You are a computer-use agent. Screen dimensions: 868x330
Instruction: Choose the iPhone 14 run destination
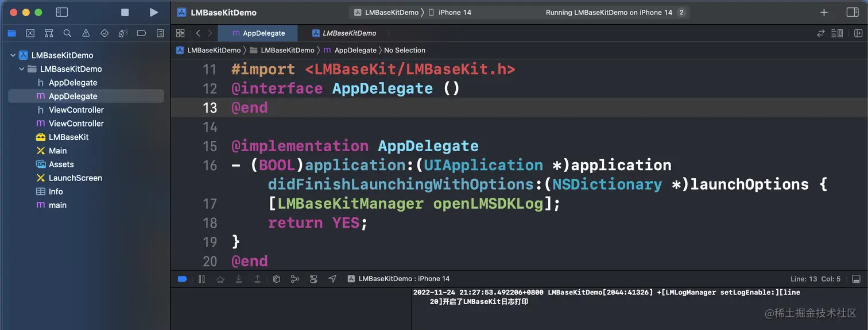pos(450,12)
